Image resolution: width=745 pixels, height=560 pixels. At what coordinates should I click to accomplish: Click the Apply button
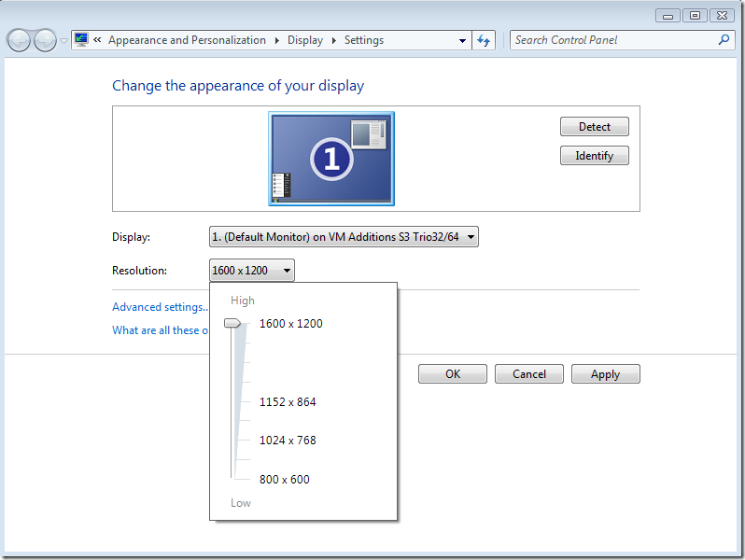coord(606,374)
